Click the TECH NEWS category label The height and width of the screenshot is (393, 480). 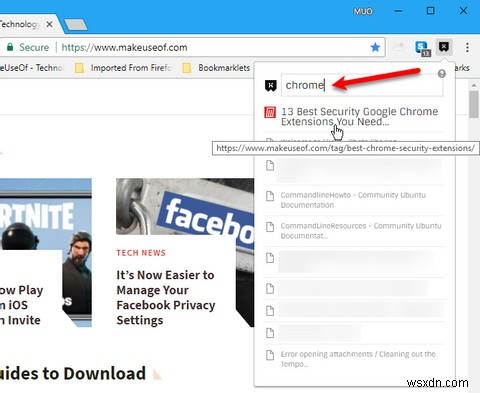pos(141,253)
